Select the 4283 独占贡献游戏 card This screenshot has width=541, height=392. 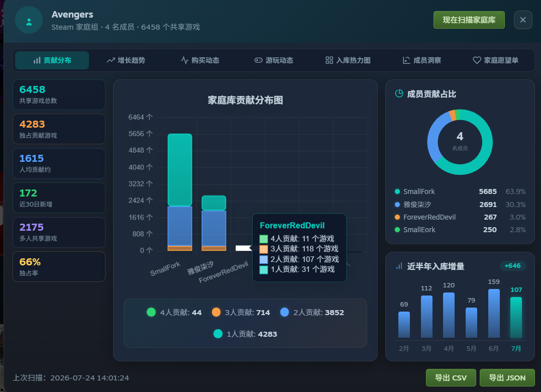pyautogui.click(x=59, y=129)
